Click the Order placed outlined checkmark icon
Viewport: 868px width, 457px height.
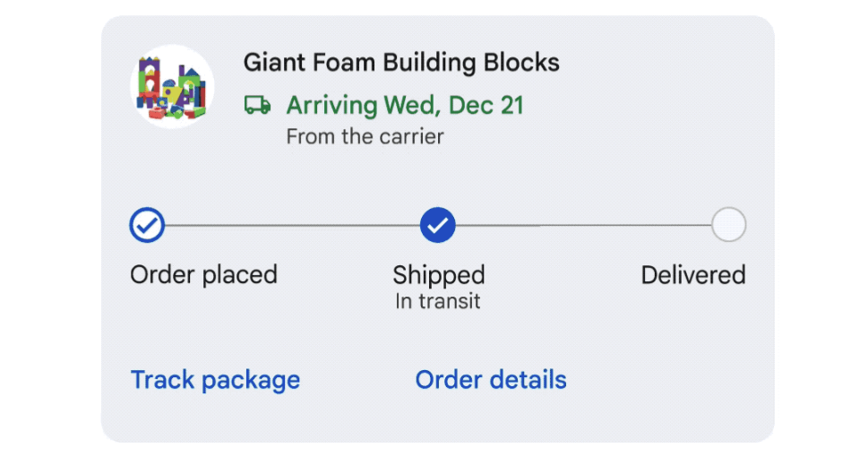pos(147,225)
